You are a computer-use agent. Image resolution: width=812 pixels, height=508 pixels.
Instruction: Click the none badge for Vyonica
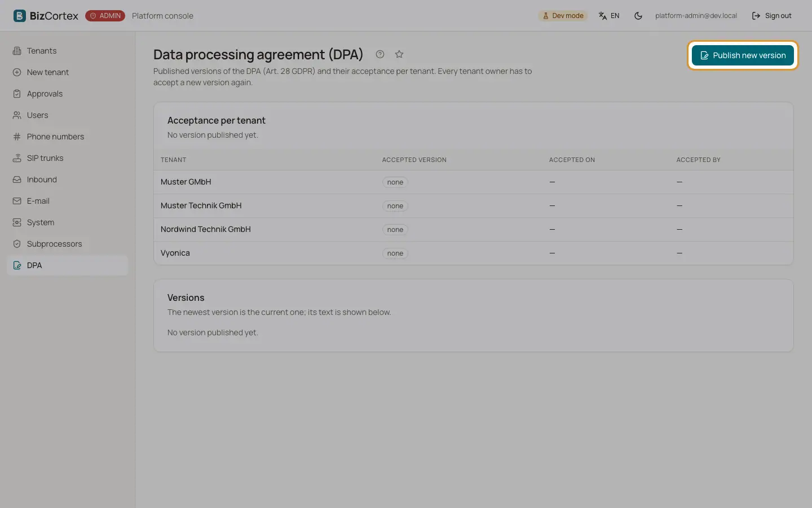point(395,253)
